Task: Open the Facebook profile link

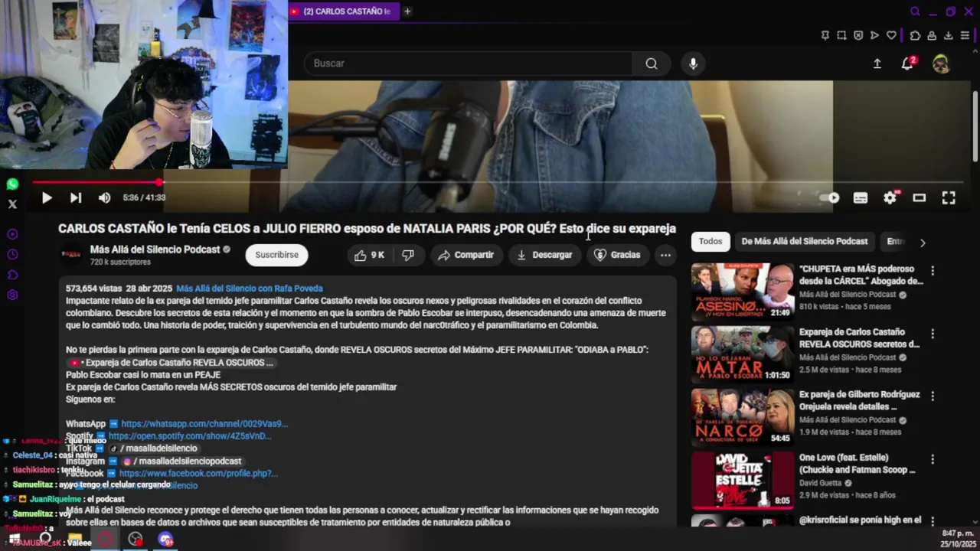Action: (x=198, y=473)
